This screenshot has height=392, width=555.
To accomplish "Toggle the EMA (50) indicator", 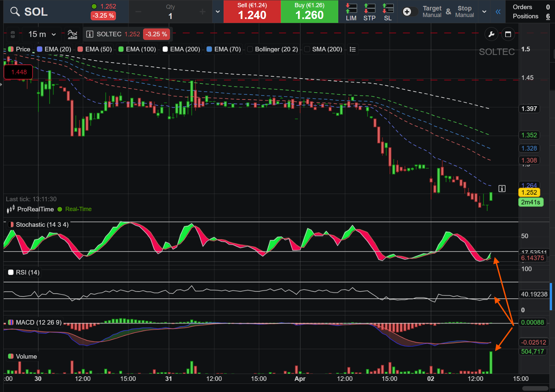I will point(95,49).
